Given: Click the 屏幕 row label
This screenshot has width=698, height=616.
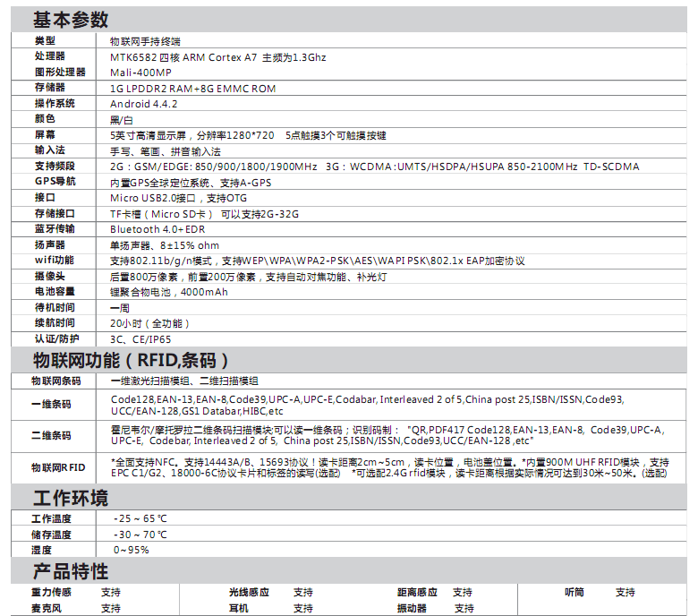Looking at the screenshot, I should click(46, 135).
